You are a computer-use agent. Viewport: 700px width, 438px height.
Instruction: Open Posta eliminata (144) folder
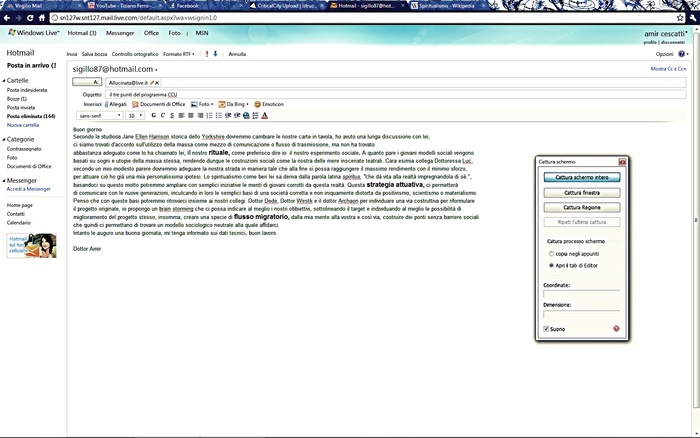pyautogui.click(x=31, y=116)
